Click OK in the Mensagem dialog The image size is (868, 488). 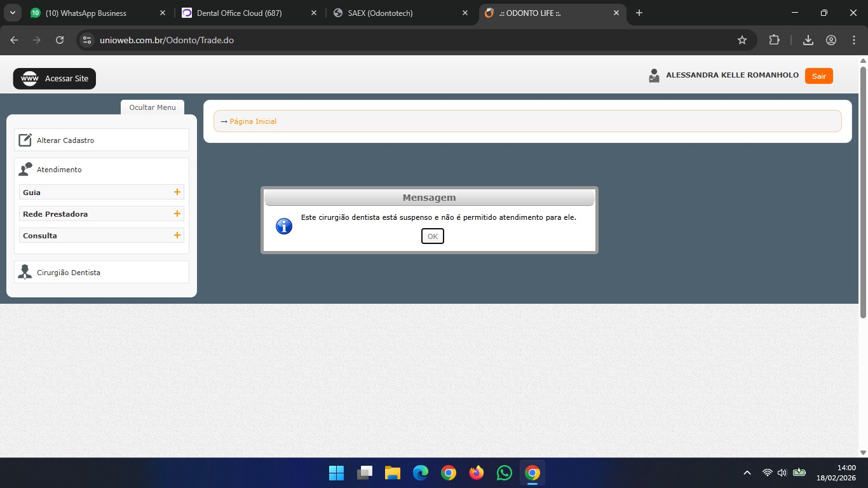click(432, 236)
